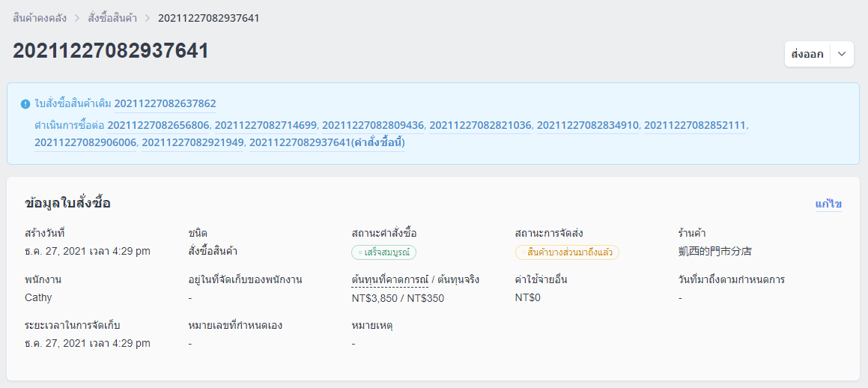Viewport: 868px width, 388px height.
Task: Click the info icon in blue banner
Action: [x=25, y=103]
